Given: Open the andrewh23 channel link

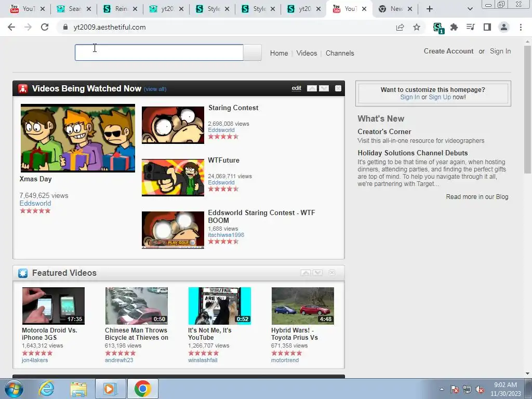Looking at the screenshot, I should coord(119,360).
